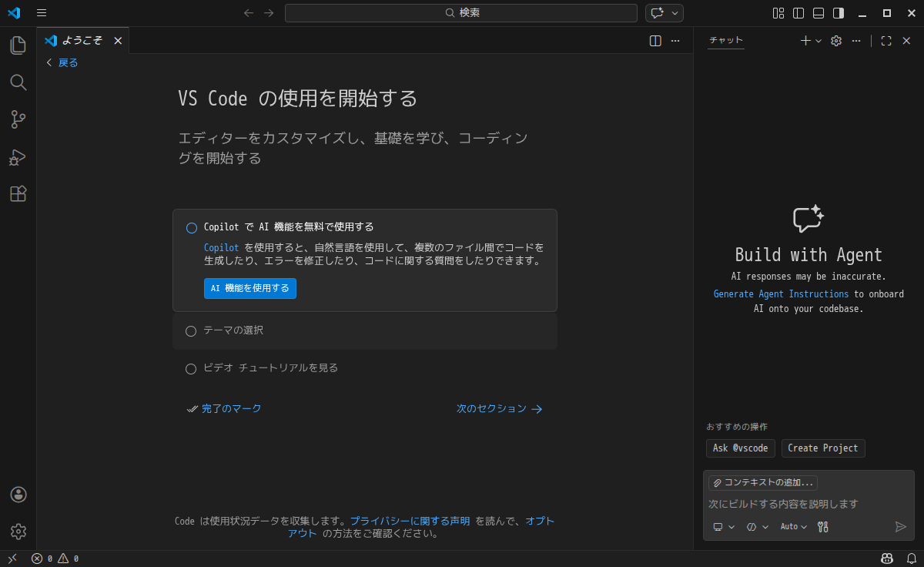Show errors and warnings in status bar
This screenshot has width=924, height=567.
pos(55,559)
